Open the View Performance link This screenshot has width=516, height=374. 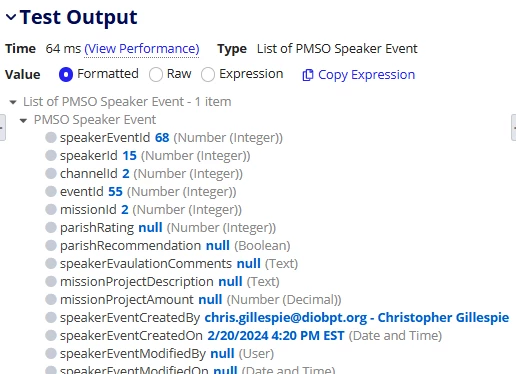[142, 49]
